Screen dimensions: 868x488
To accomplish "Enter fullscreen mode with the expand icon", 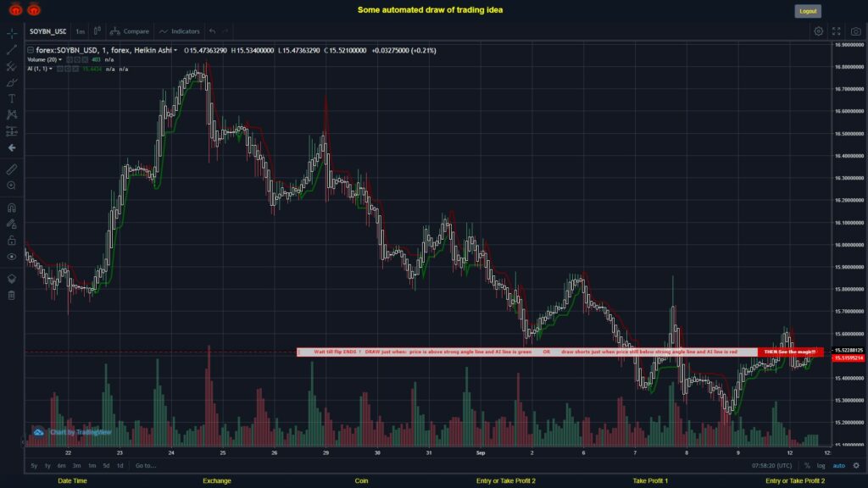I will point(836,31).
